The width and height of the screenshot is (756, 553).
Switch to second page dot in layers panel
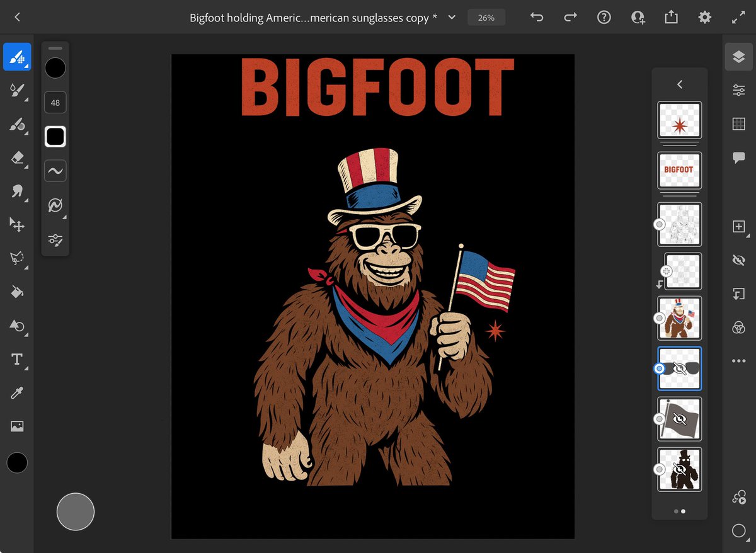(x=684, y=511)
